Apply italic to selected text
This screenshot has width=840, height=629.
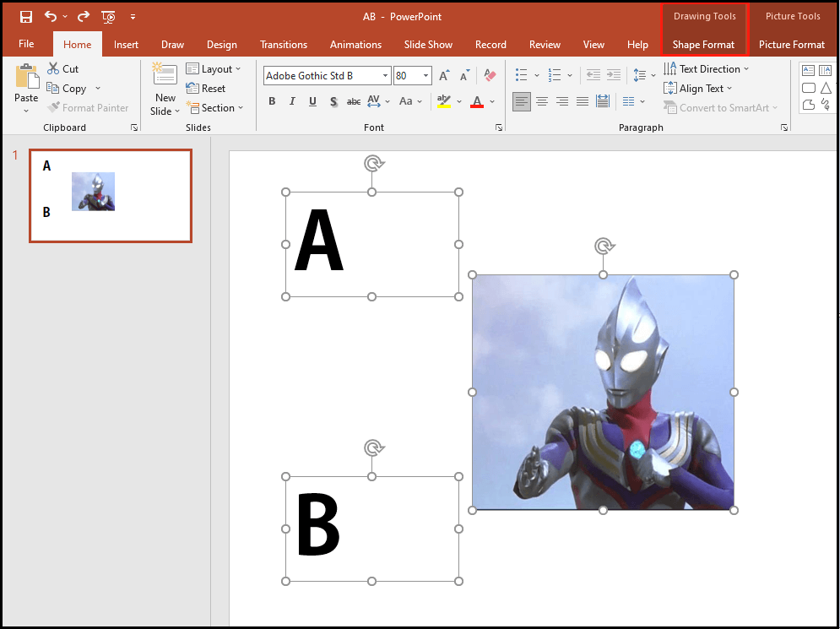(292, 101)
